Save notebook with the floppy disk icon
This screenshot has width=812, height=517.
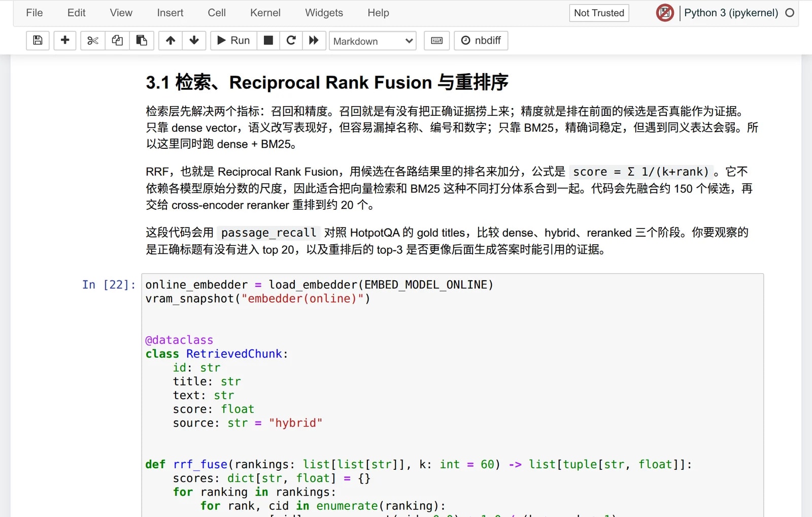click(38, 41)
